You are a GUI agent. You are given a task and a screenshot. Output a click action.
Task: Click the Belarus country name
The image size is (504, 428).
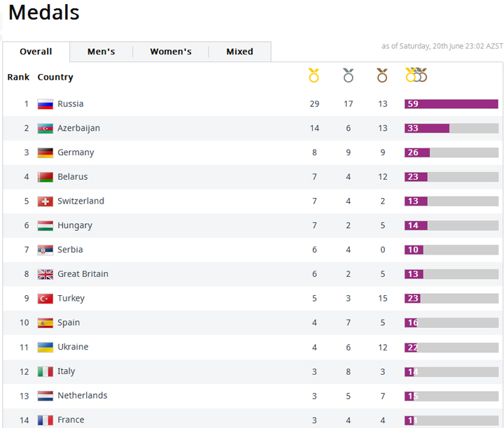coord(73,177)
